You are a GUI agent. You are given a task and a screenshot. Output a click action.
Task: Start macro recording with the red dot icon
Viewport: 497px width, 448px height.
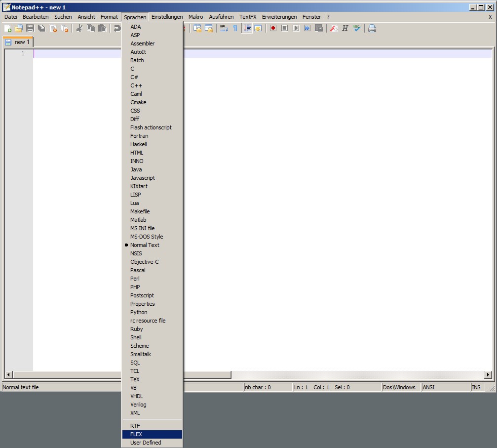(x=273, y=29)
